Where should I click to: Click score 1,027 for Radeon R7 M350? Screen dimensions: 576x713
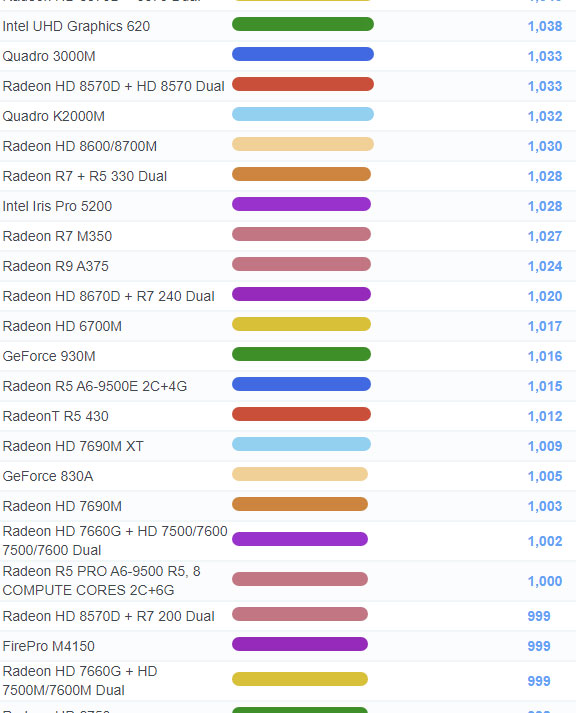pos(545,236)
